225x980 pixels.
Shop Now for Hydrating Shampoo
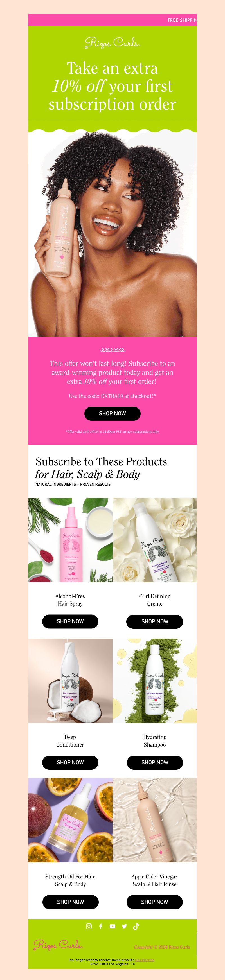(155, 762)
